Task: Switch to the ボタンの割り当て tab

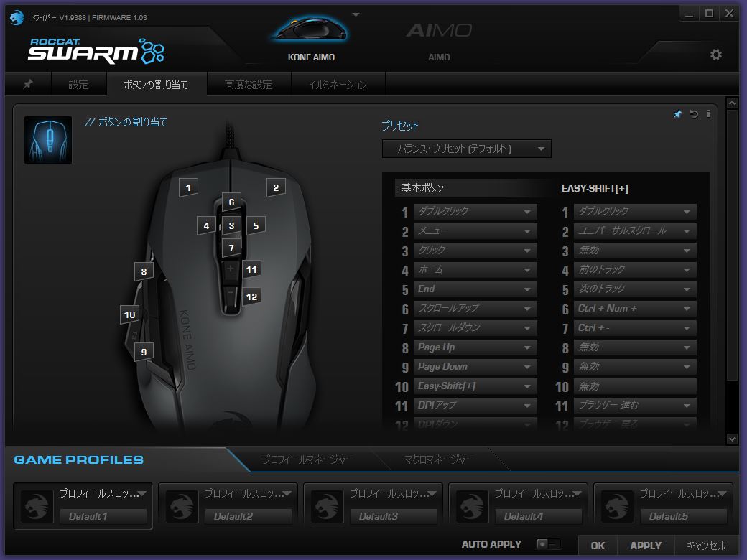Action: coord(157,84)
